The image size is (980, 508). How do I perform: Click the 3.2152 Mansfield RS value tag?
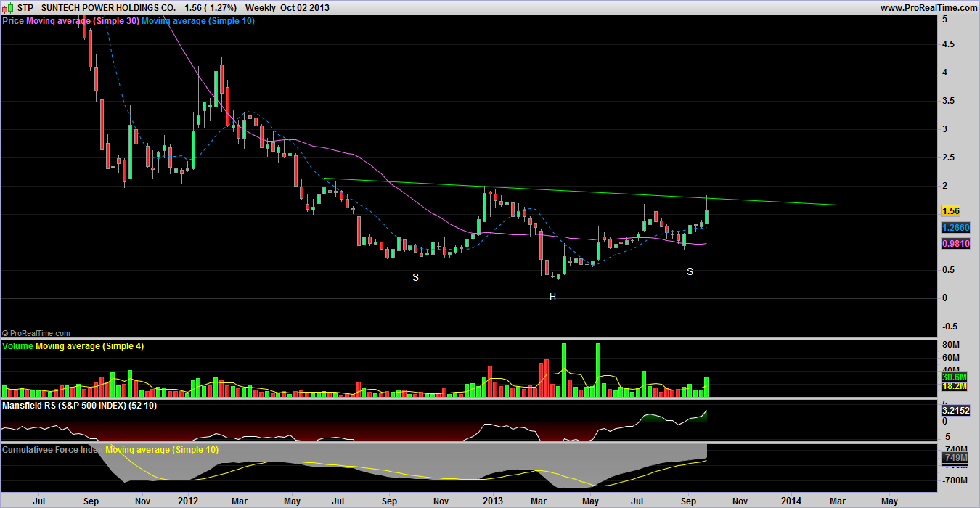(955, 410)
